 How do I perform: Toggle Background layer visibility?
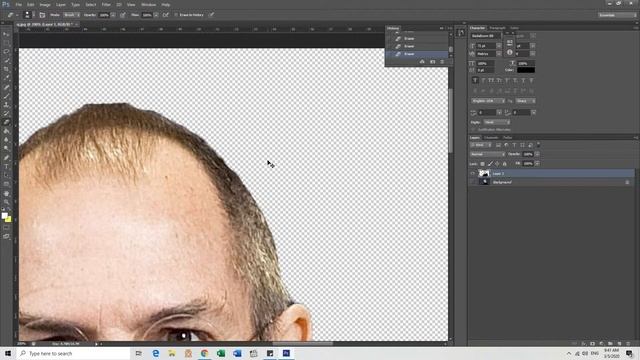473,182
